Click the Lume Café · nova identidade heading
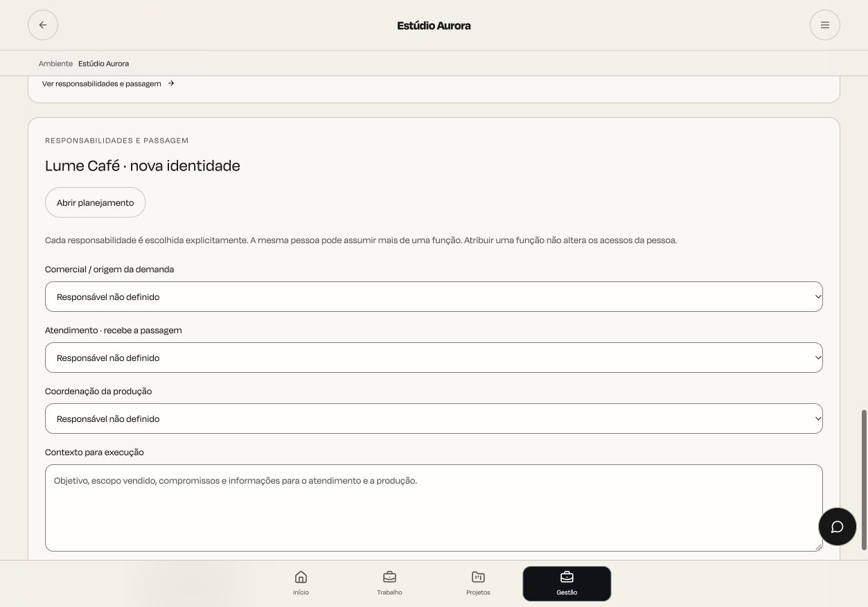The width and height of the screenshot is (868, 607). 143,166
